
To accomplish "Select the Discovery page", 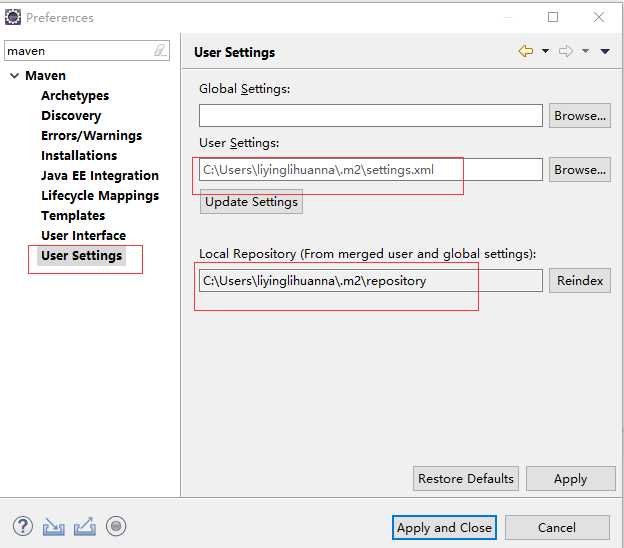I will [x=71, y=115].
